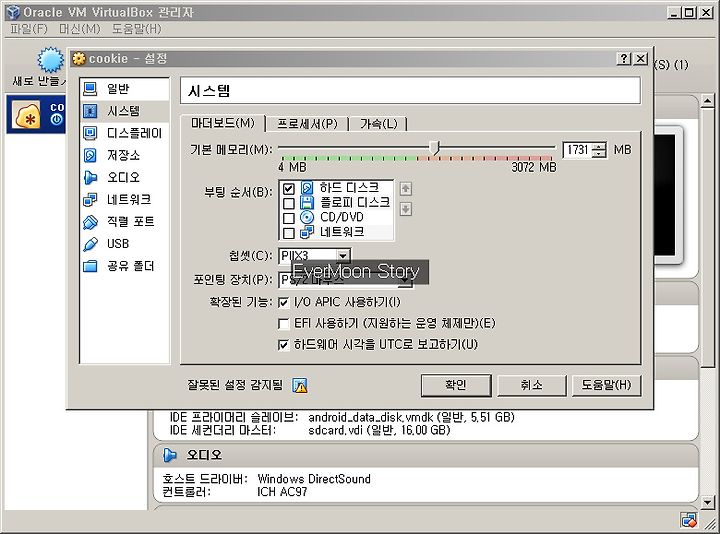The width and height of the screenshot is (720, 534).
Task: Open the 포인팅 장치 dropdown
Action: coord(405,280)
